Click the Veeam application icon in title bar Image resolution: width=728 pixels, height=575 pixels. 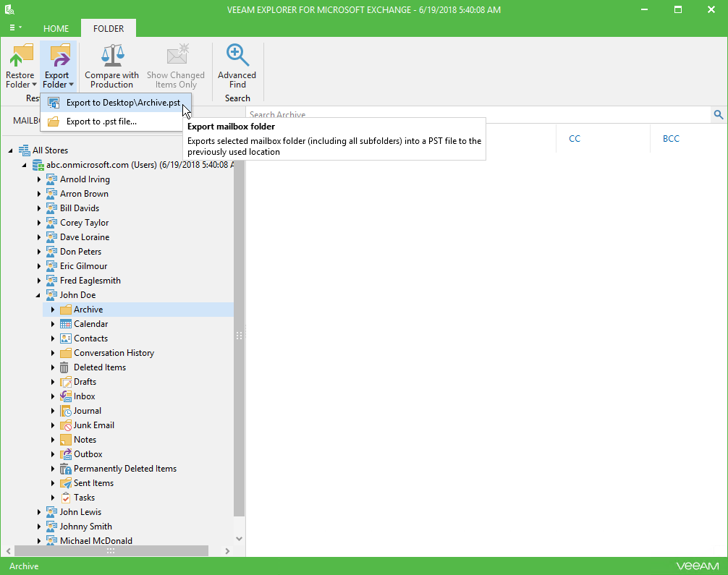[x=9, y=9]
